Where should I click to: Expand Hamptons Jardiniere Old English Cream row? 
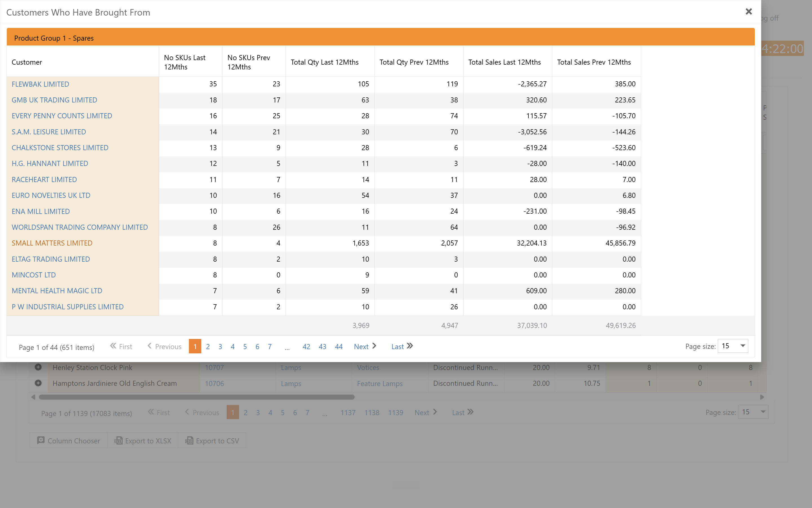[x=38, y=383]
